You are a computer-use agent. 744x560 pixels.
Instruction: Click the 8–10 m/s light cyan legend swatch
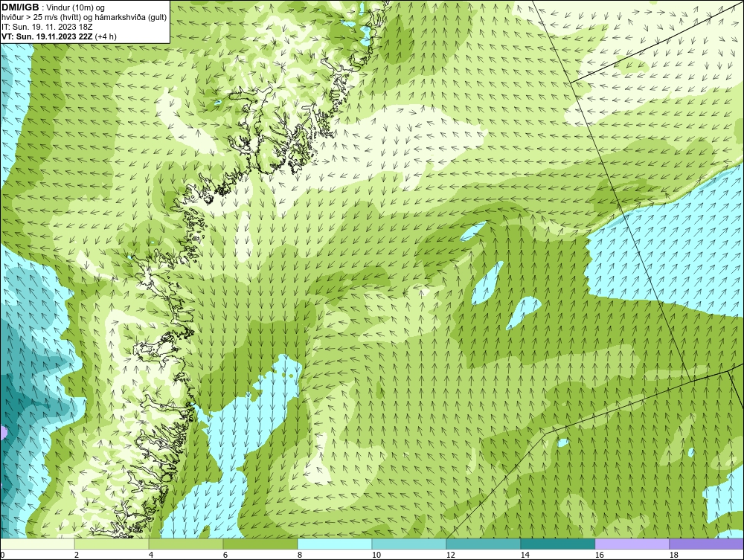pos(335,544)
